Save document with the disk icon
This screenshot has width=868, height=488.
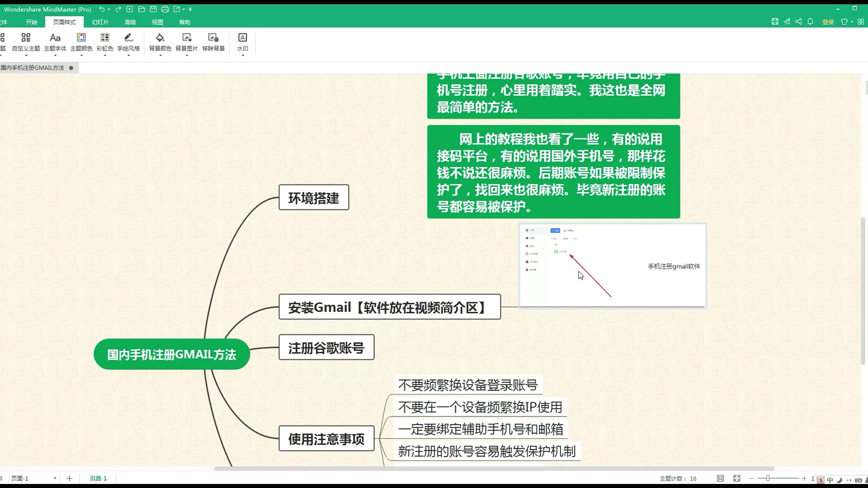click(153, 9)
